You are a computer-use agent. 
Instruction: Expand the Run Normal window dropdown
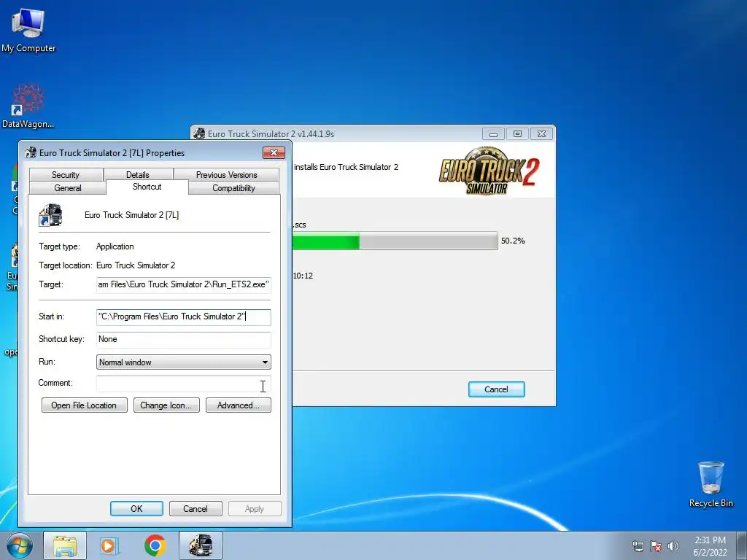(x=183, y=362)
